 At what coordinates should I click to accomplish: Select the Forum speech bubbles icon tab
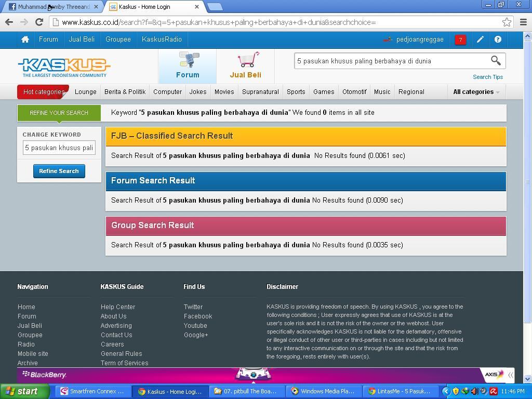[x=188, y=66]
